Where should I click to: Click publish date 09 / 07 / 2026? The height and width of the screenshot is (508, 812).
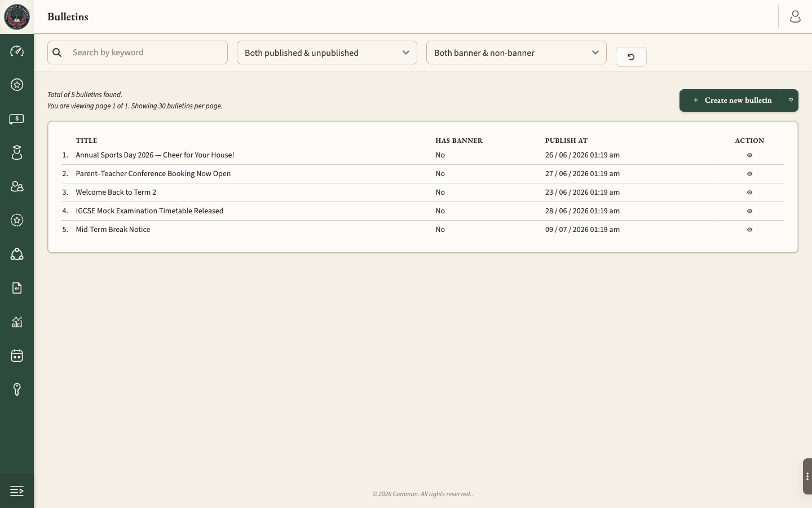(582, 229)
